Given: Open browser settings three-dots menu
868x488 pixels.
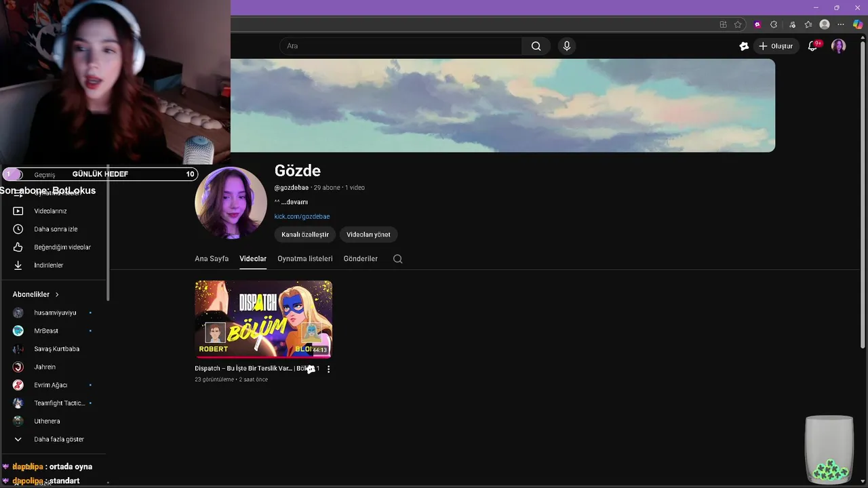Looking at the screenshot, I should (x=841, y=24).
